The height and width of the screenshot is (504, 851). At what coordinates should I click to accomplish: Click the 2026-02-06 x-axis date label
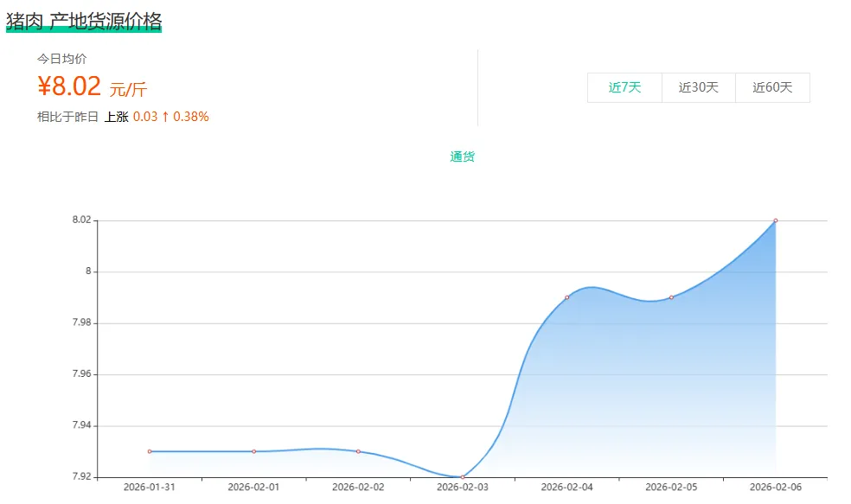point(776,487)
